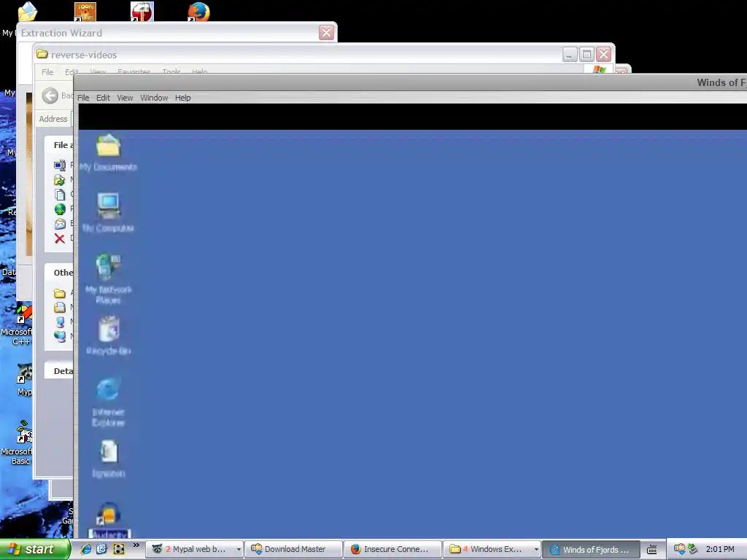Select the Mypal raccoon desktop shortcut

(x=24, y=379)
